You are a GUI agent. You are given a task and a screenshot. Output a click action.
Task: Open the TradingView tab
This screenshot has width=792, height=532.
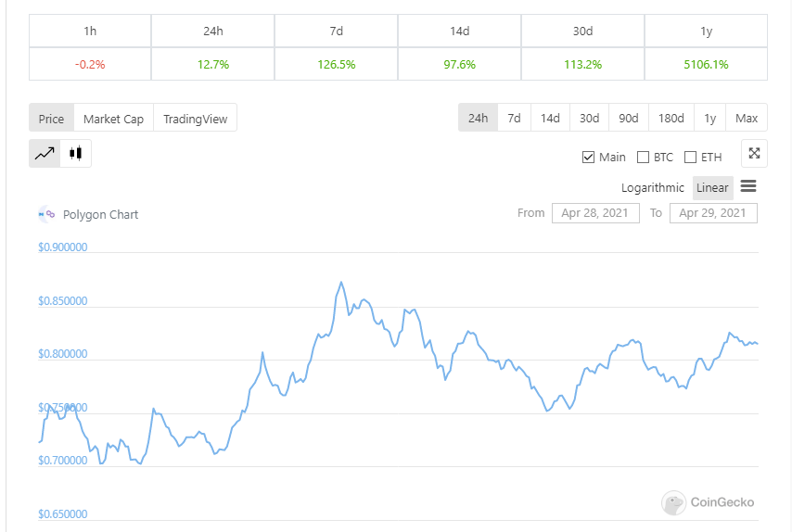pos(195,119)
